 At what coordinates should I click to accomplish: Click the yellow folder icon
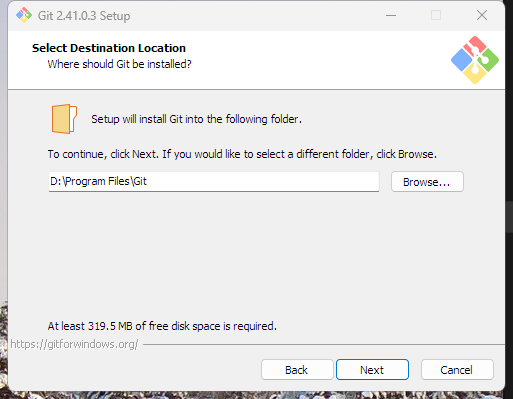pyautogui.click(x=64, y=119)
